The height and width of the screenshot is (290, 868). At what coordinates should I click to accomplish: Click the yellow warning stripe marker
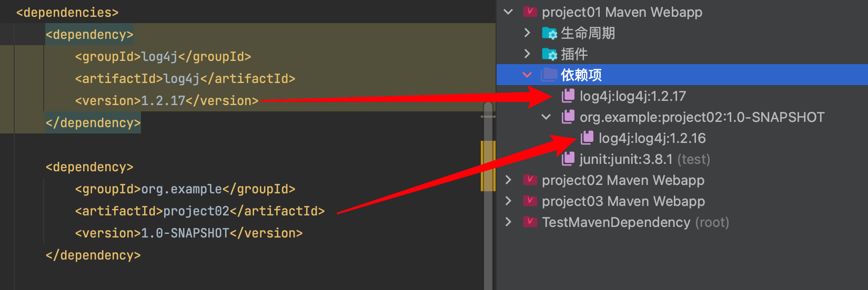point(488,166)
